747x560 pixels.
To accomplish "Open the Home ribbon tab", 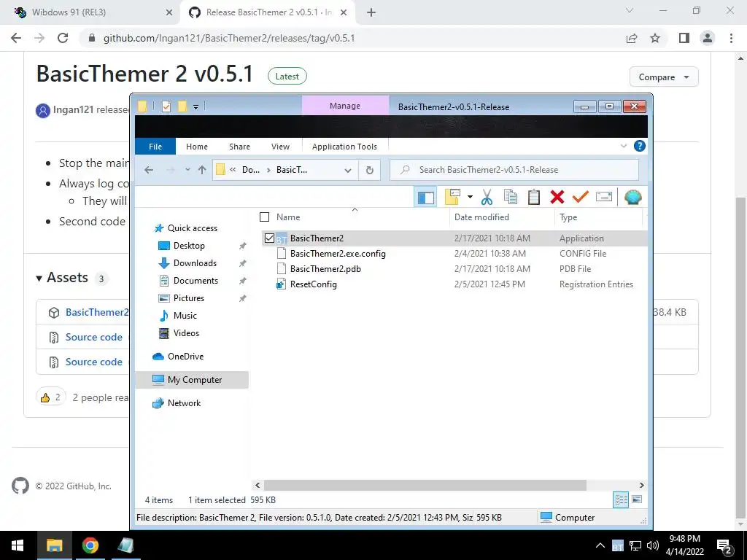I will [197, 147].
